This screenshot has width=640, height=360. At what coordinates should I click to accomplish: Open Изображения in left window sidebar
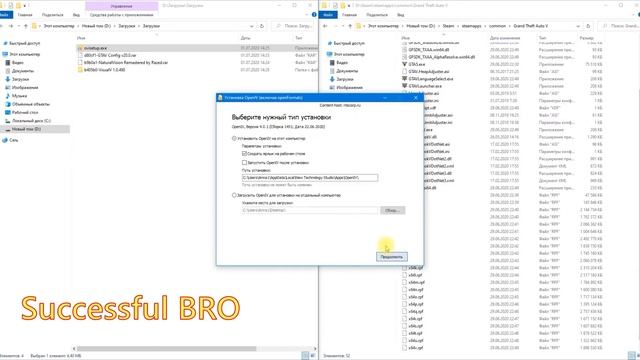pos(24,87)
